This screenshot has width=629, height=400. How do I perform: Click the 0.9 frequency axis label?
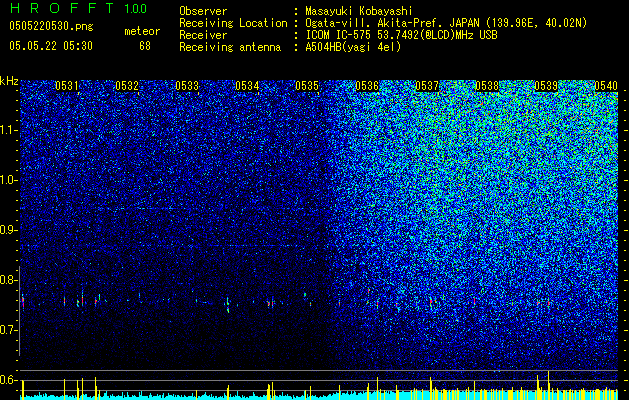pyautogui.click(x=9, y=230)
